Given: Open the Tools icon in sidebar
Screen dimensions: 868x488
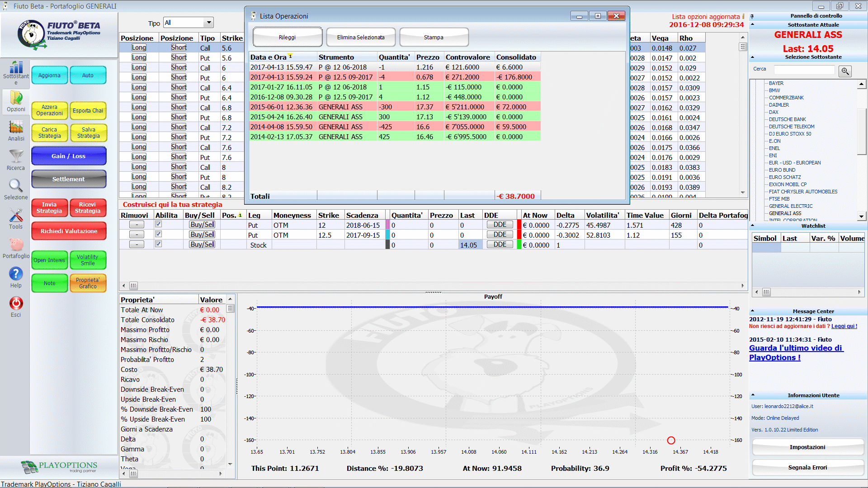Looking at the screenshot, I should (16, 215).
